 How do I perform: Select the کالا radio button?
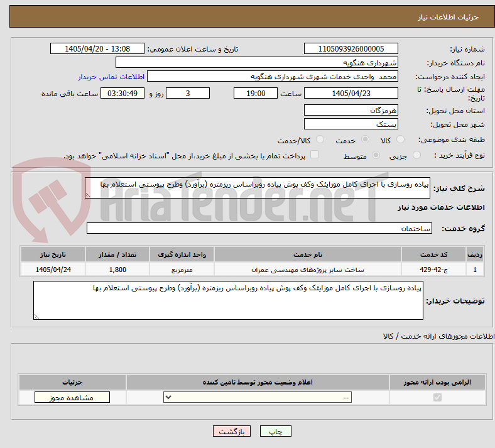400,139
